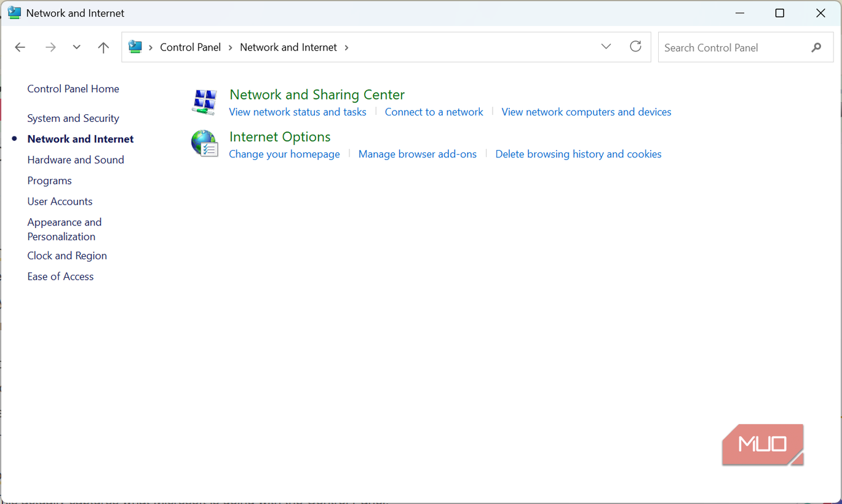Expand the chevron after Control Panel in the breadcrumb
842x504 pixels.
[231, 47]
